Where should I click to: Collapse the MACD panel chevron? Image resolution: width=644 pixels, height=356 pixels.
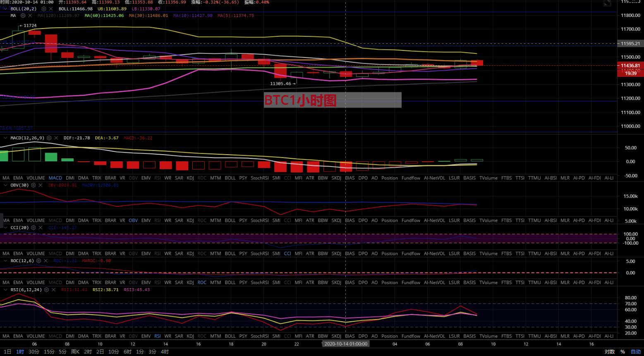pyautogui.click(x=5, y=138)
